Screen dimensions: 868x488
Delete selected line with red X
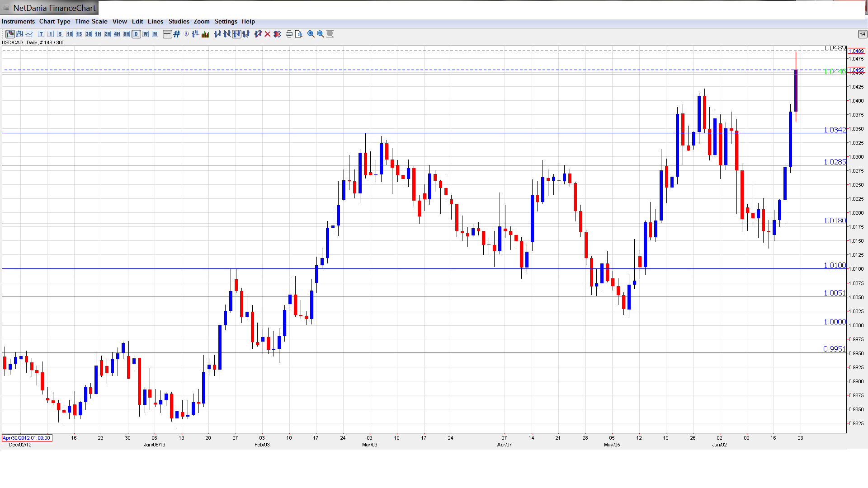268,34
